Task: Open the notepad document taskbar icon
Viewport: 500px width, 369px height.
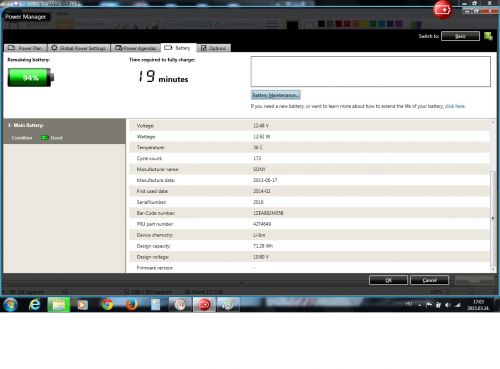Action: [x=155, y=305]
